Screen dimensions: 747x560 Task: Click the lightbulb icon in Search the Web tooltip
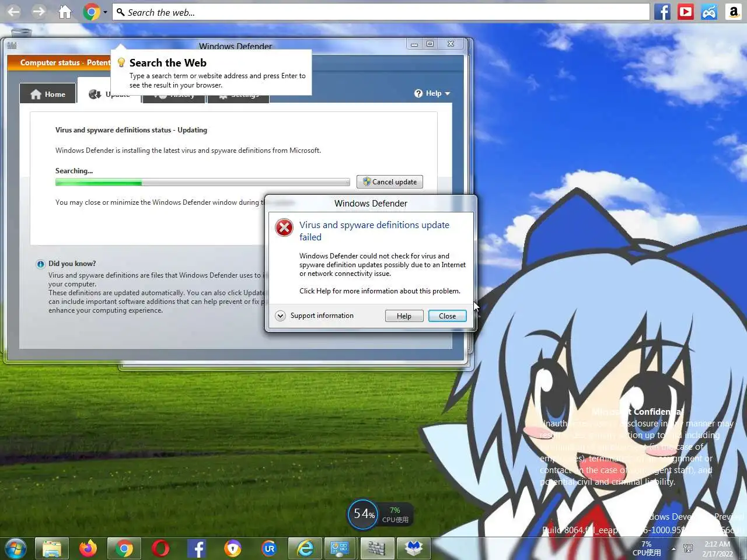point(121,62)
